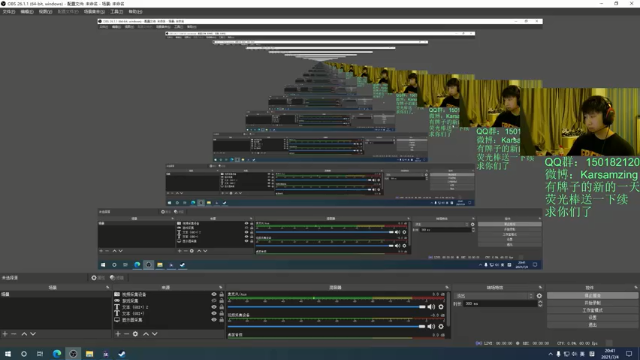Lock the 文本 (GDI+) 2 source
This screenshot has height=360, width=640.
(x=222, y=307)
